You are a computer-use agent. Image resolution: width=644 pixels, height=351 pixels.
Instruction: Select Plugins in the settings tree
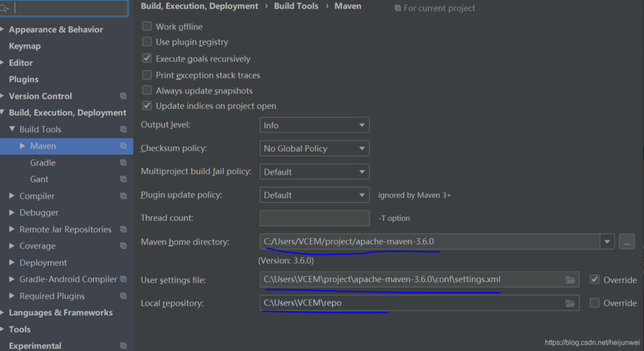tap(23, 79)
